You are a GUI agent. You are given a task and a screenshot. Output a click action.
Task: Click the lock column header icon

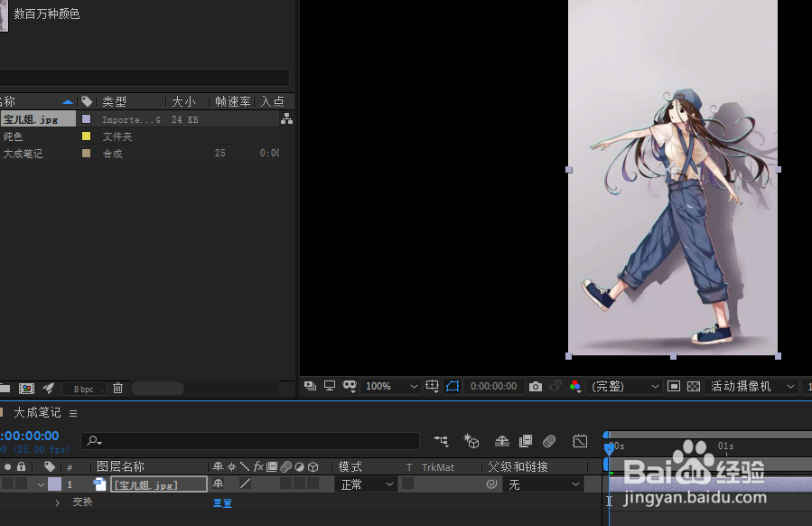click(21, 466)
